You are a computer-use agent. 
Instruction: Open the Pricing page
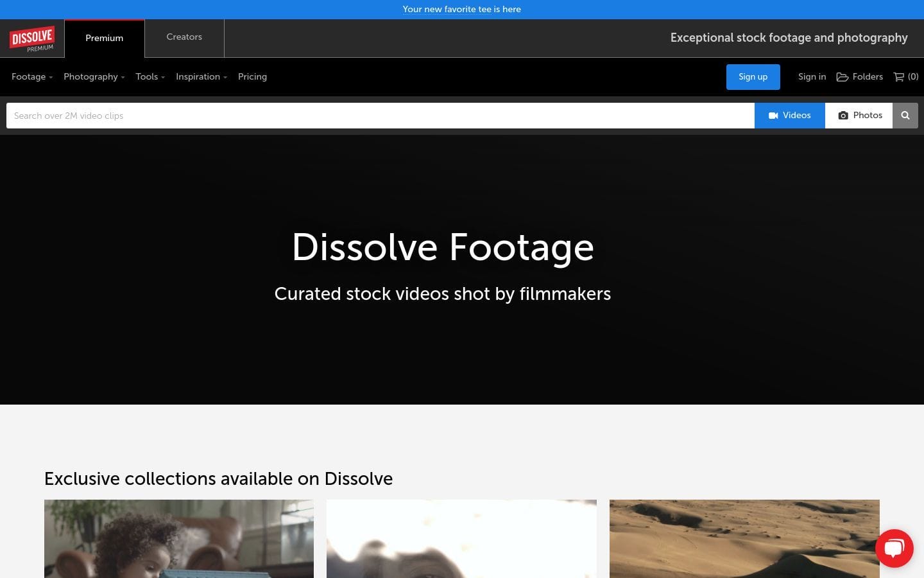252,76
